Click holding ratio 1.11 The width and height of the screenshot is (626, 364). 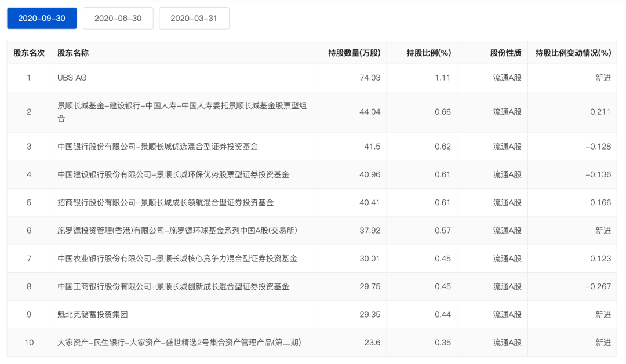(x=443, y=78)
